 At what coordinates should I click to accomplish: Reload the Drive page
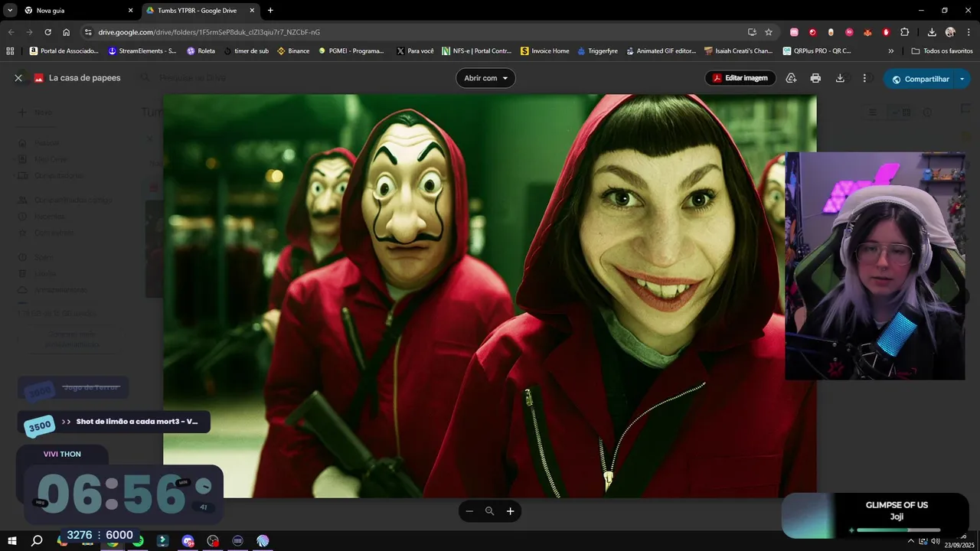pos(47,32)
